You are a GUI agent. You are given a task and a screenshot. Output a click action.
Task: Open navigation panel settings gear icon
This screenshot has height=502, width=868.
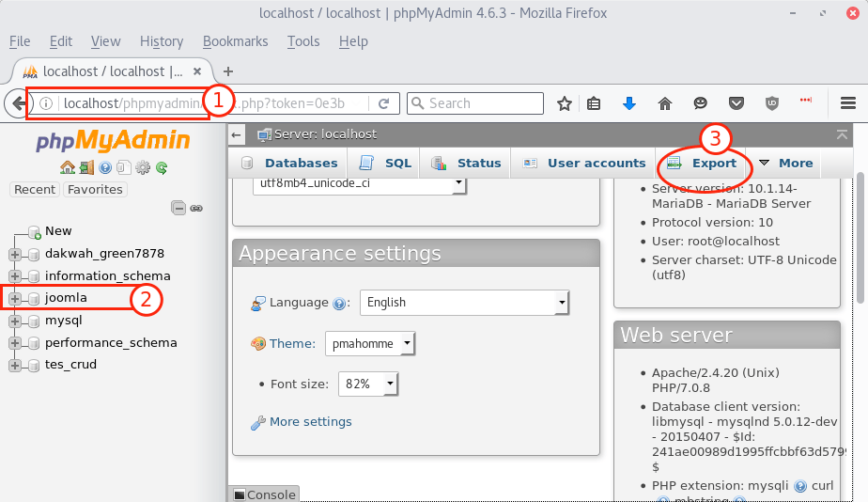pos(143,167)
